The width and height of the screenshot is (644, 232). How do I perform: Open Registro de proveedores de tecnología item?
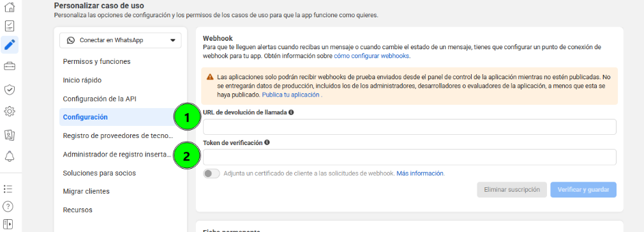coord(118,135)
